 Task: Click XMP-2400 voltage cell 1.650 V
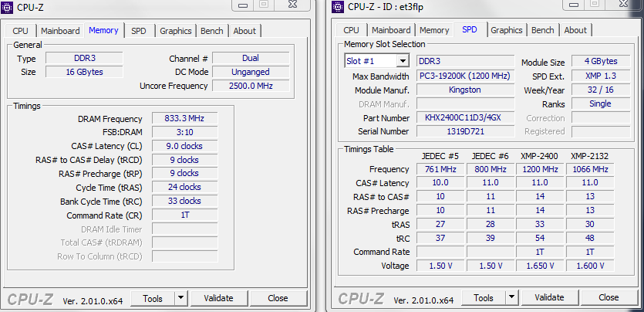pyautogui.click(x=540, y=266)
